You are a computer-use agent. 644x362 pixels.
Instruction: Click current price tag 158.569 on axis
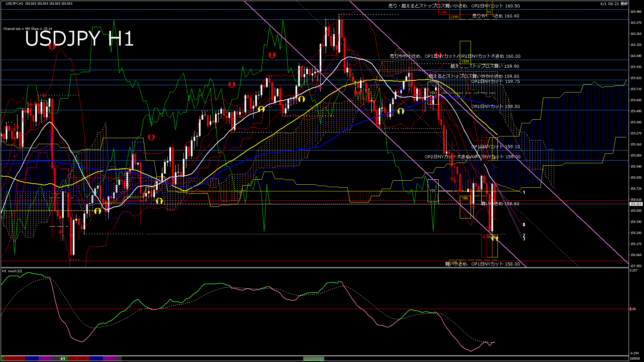(x=636, y=204)
